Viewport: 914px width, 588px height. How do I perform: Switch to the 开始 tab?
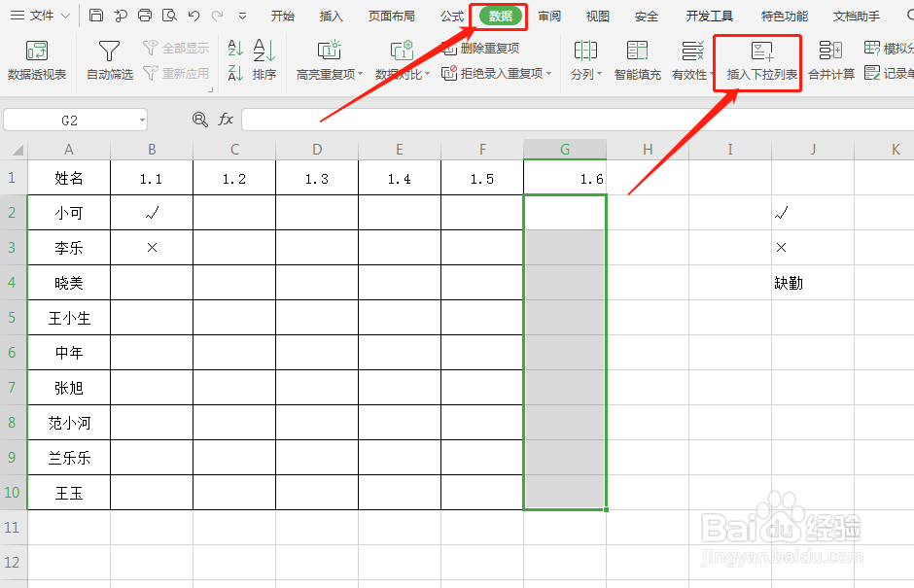click(283, 17)
